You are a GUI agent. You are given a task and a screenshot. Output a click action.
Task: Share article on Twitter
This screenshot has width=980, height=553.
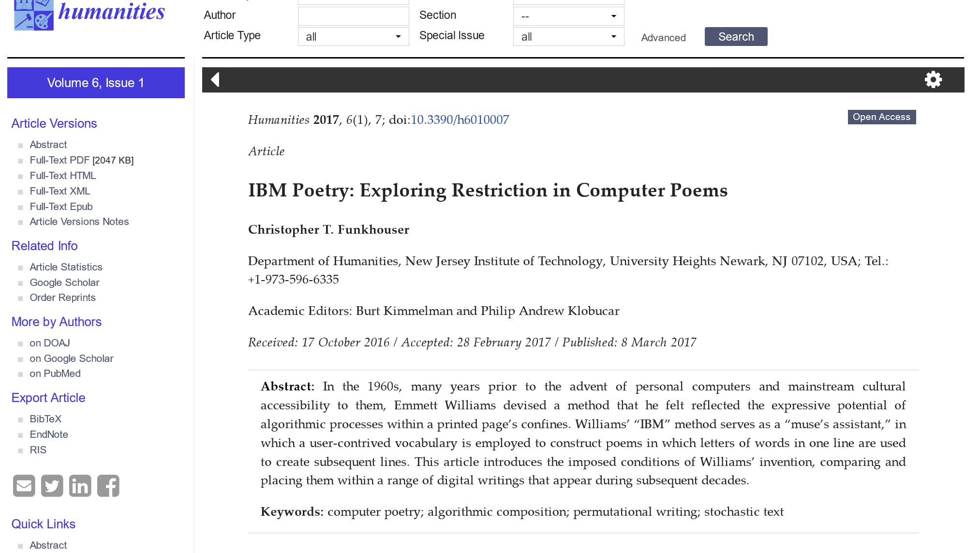tap(52, 486)
